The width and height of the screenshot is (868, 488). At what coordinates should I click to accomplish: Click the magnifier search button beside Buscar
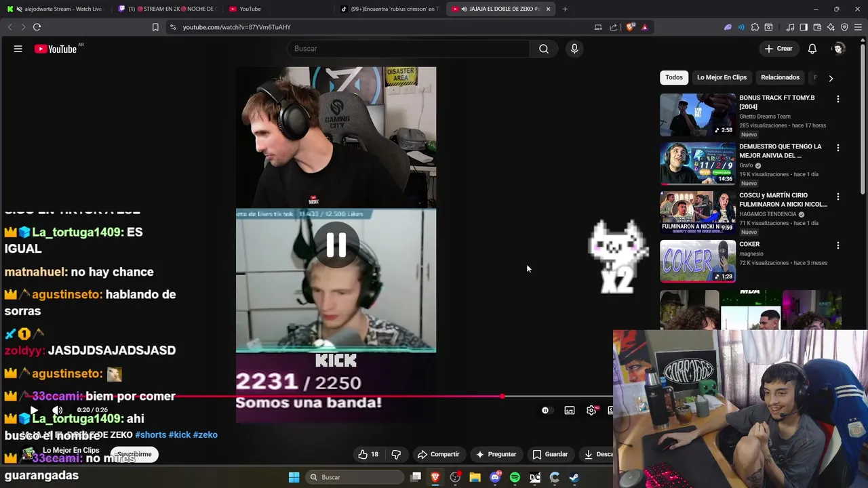543,49
